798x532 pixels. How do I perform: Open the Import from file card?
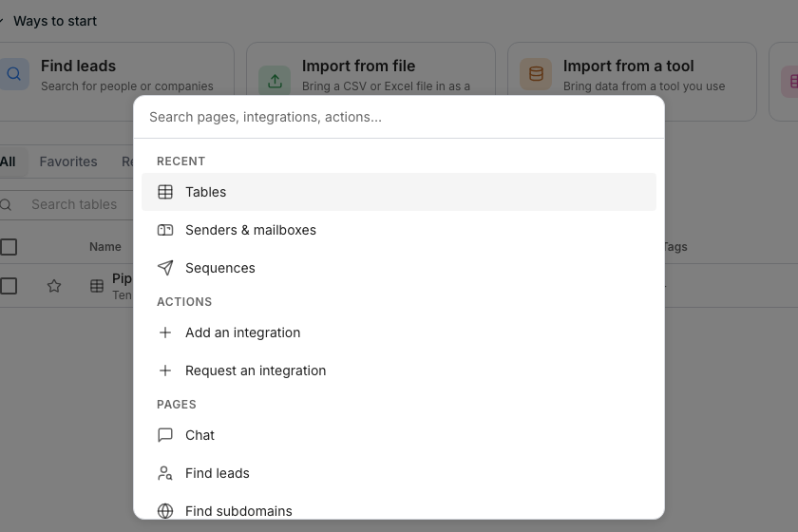point(370,68)
